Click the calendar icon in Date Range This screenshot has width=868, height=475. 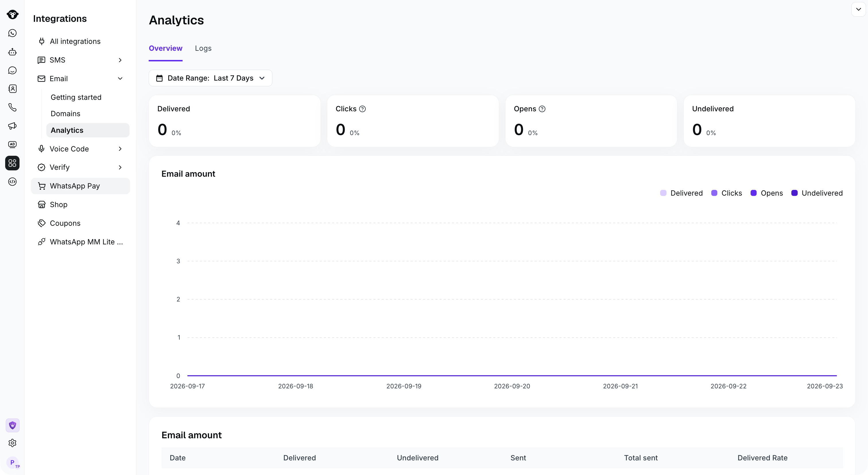click(x=159, y=78)
